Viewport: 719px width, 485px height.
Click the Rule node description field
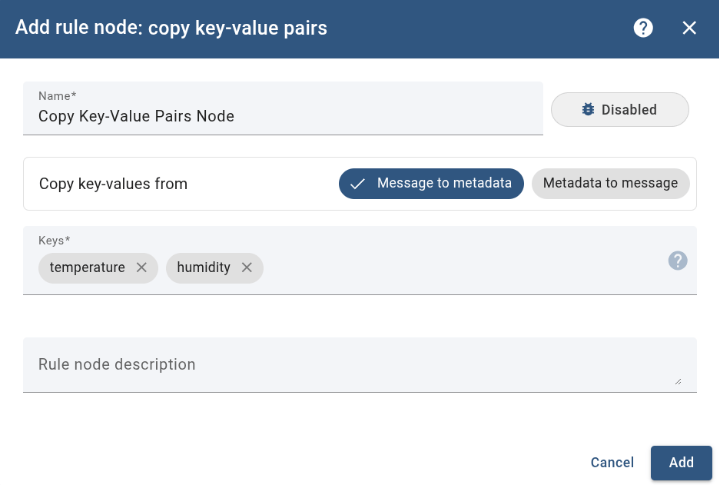click(x=350, y=365)
